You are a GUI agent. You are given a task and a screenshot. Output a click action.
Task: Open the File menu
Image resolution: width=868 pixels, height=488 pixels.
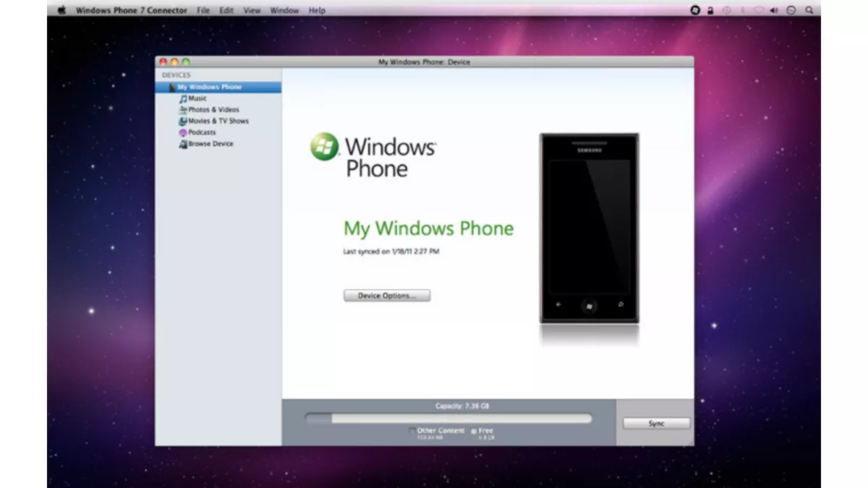click(x=203, y=10)
